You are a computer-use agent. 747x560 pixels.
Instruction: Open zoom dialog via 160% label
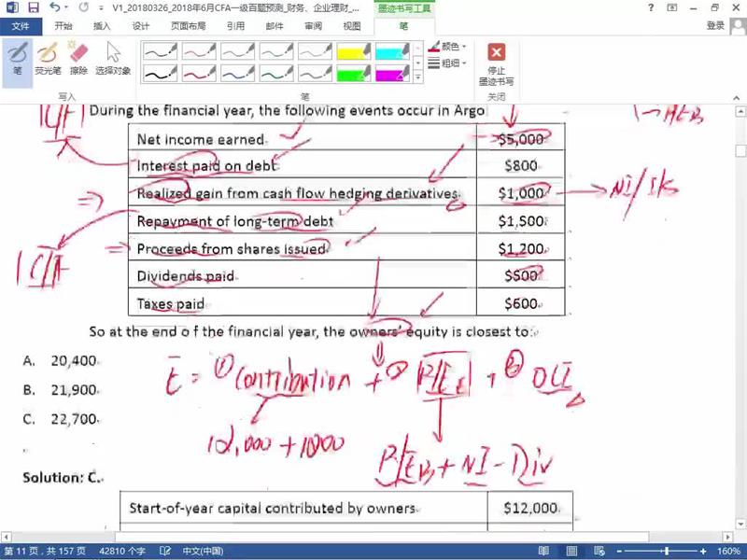point(728,552)
